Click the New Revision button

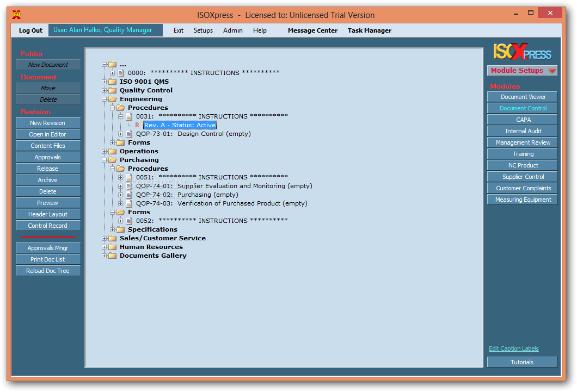tap(48, 123)
